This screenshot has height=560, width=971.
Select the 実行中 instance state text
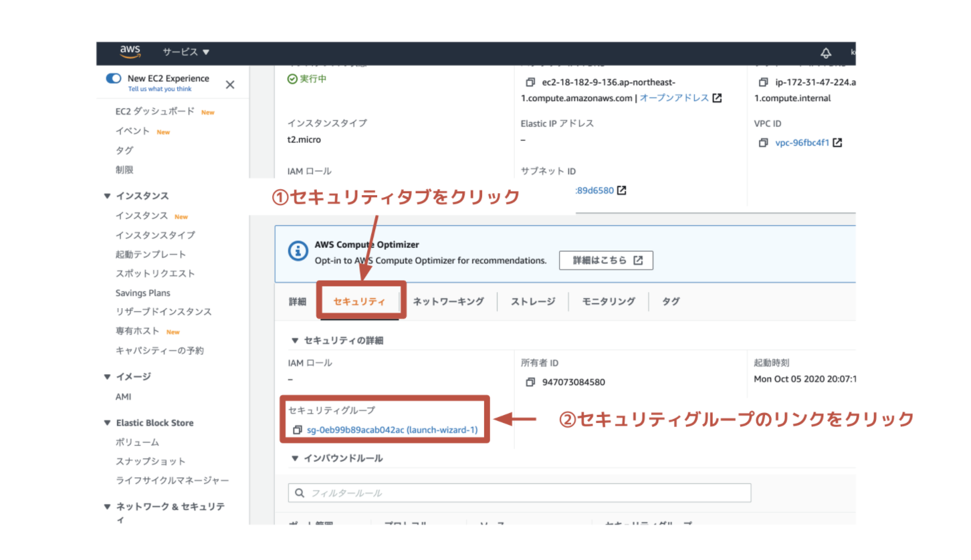click(313, 79)
